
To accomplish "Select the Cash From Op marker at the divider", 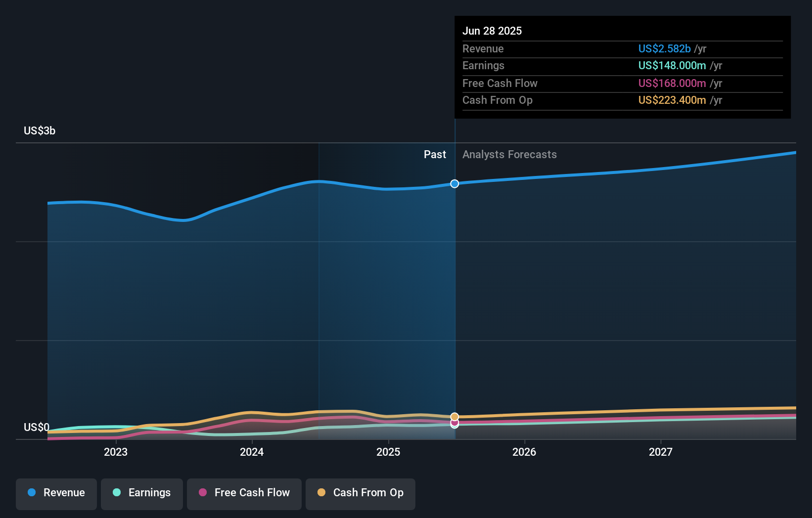I will (454, 418).
